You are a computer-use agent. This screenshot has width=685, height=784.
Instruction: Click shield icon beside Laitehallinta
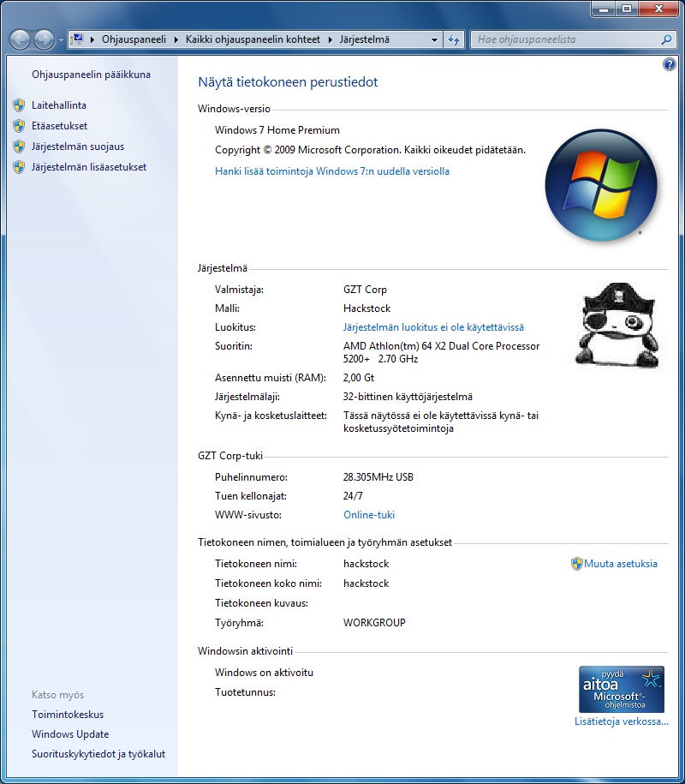(19, 105)
